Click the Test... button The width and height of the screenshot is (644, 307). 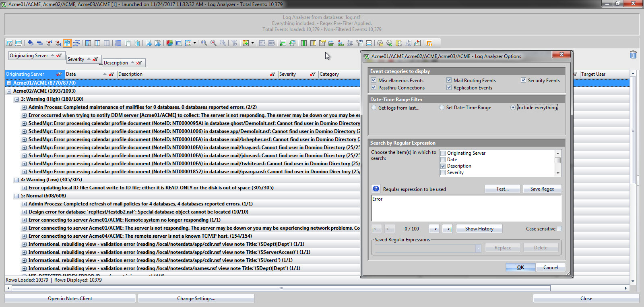pos(502,189)
